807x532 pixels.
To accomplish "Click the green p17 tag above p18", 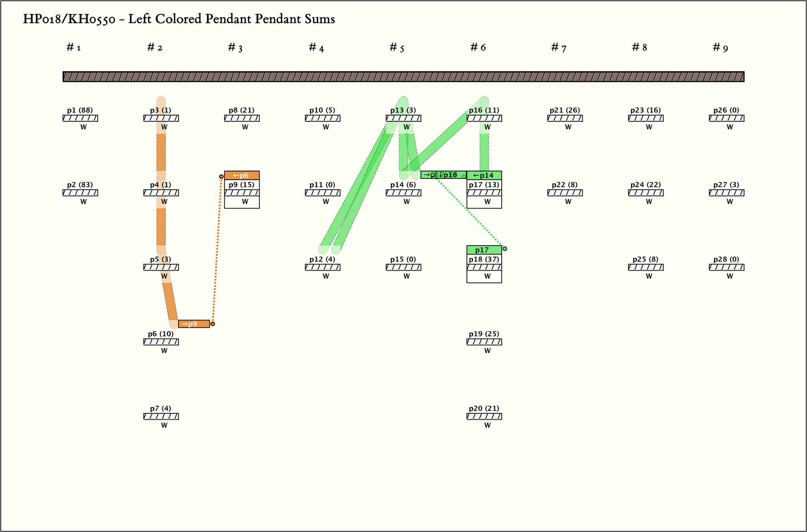I will click(484, 250).
